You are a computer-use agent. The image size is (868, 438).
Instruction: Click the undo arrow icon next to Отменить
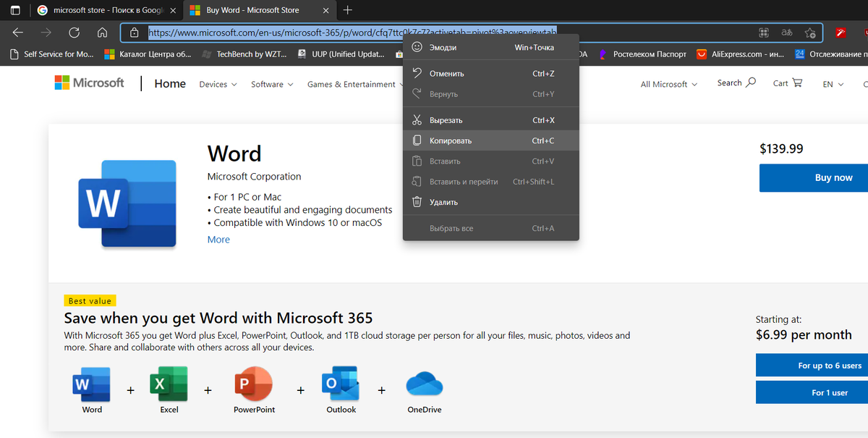click(417, 73)
